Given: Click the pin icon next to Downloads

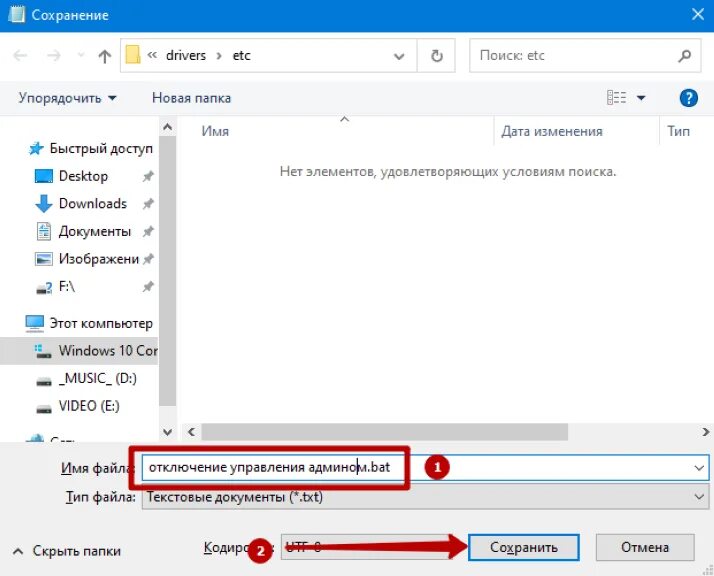Looking at the screenshot, I should tap(148, 204).
